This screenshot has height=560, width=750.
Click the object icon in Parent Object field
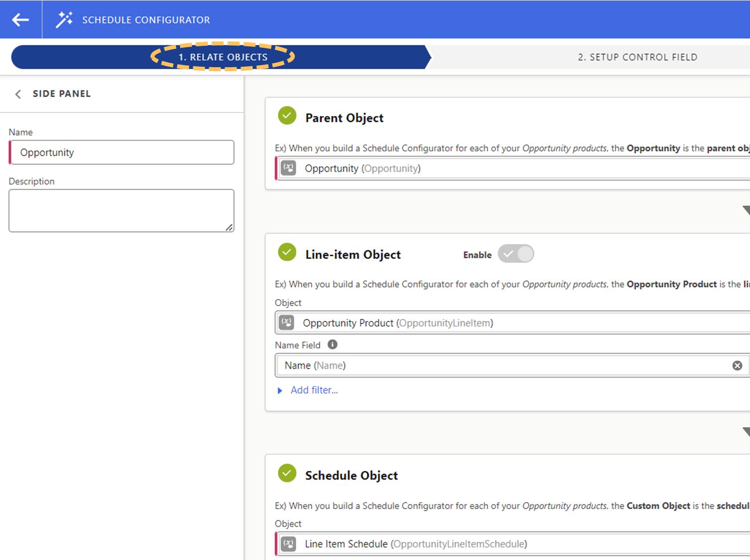click(x=289, y=168)
